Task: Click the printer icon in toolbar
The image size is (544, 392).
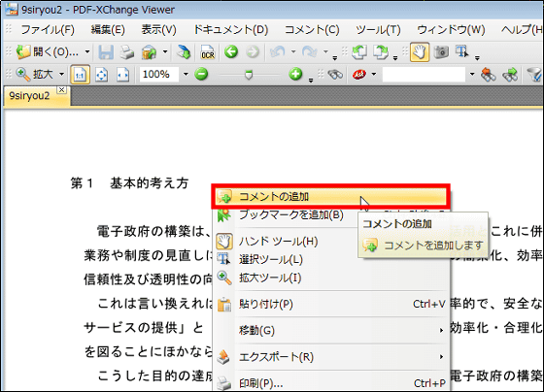Action: tap(127, 52)
